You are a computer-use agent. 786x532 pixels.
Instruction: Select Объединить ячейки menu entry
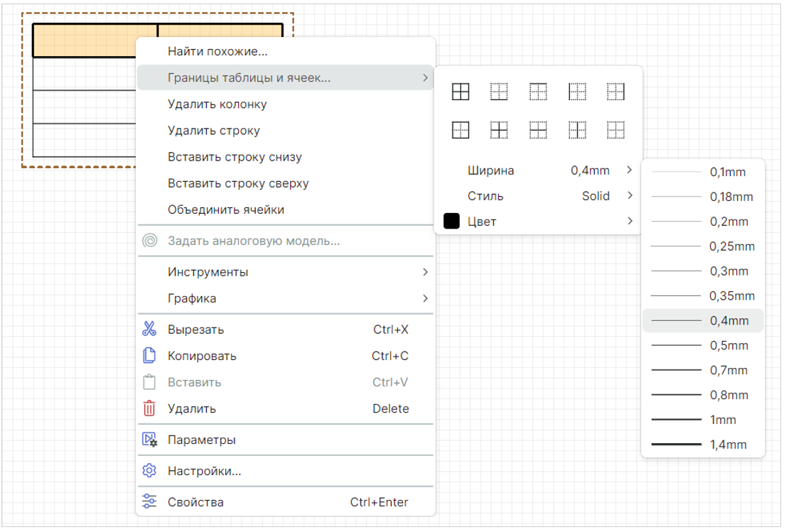(x=226, y=210)
